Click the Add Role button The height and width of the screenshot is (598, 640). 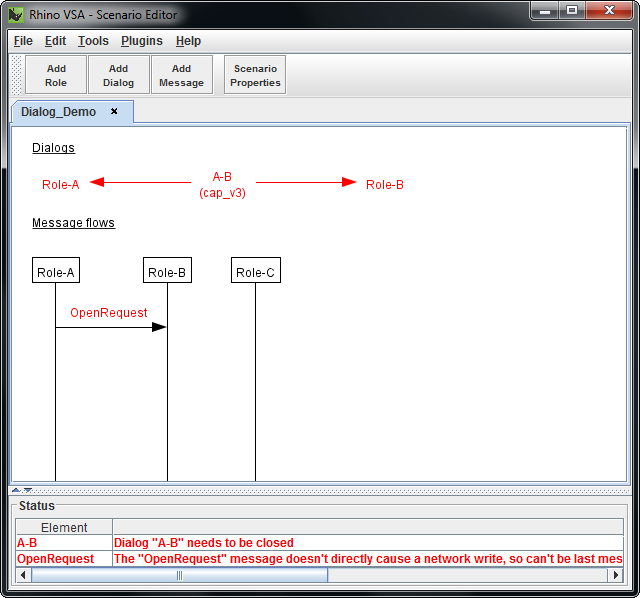(x=56, y=75)
